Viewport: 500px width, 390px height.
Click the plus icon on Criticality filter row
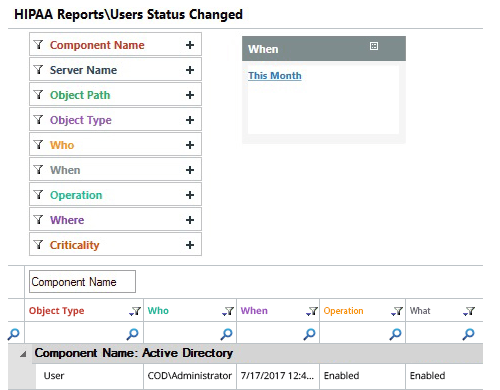pyautogui.click(x=190, y=245)
